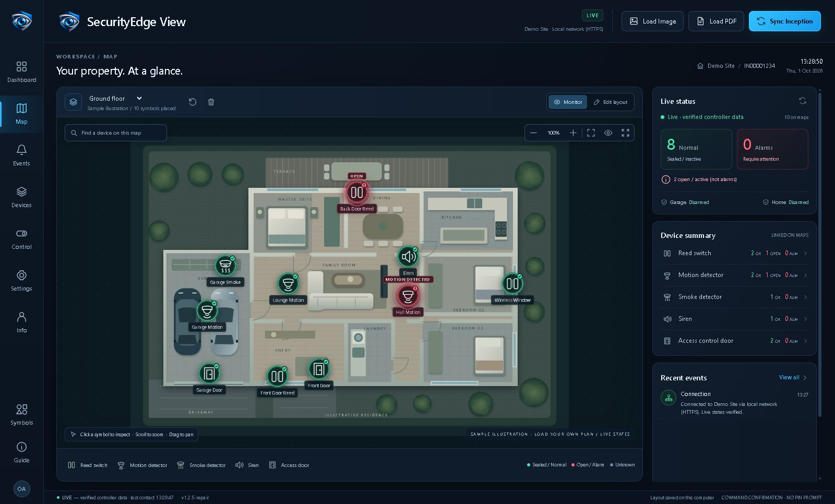Fit the map to the view

tap(591, 133)
